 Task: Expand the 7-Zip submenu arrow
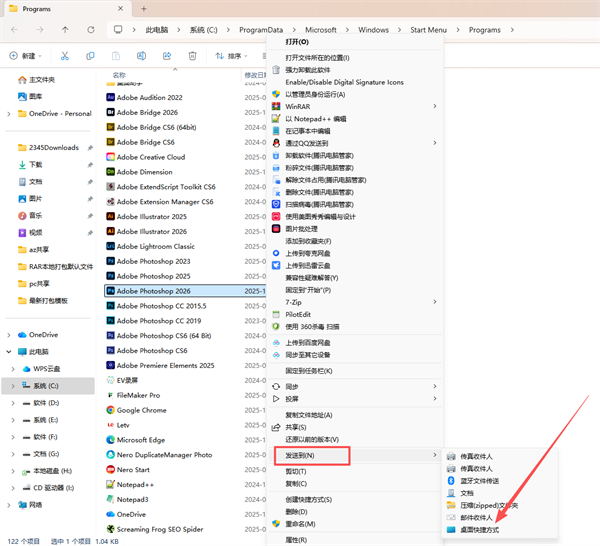click(435, 302)
